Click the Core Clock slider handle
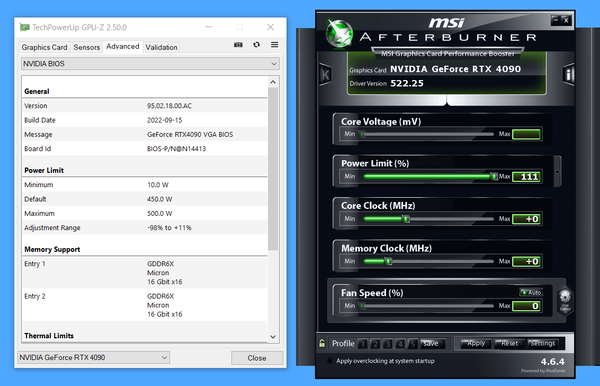 [406, 219]
